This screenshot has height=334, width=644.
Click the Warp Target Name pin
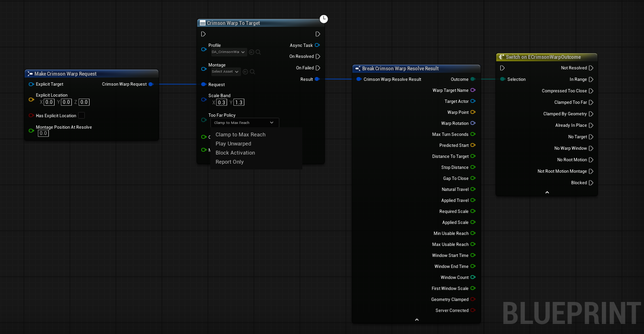coord(473,90)
